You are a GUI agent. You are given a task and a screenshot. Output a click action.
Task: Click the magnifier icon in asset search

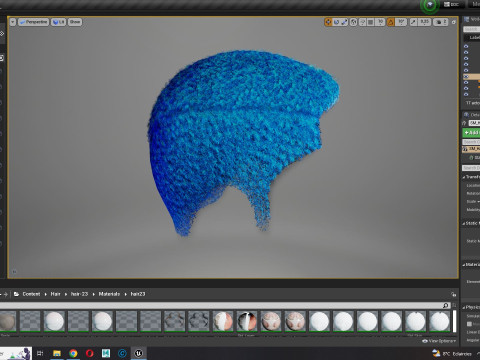pyautogui.click(x=446, y=305)
